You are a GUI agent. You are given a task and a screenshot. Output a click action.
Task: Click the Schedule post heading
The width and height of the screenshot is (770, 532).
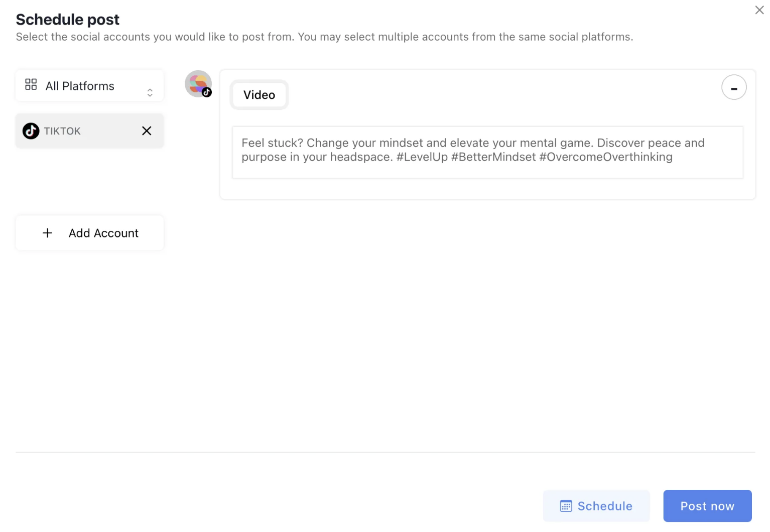[68, 20]
